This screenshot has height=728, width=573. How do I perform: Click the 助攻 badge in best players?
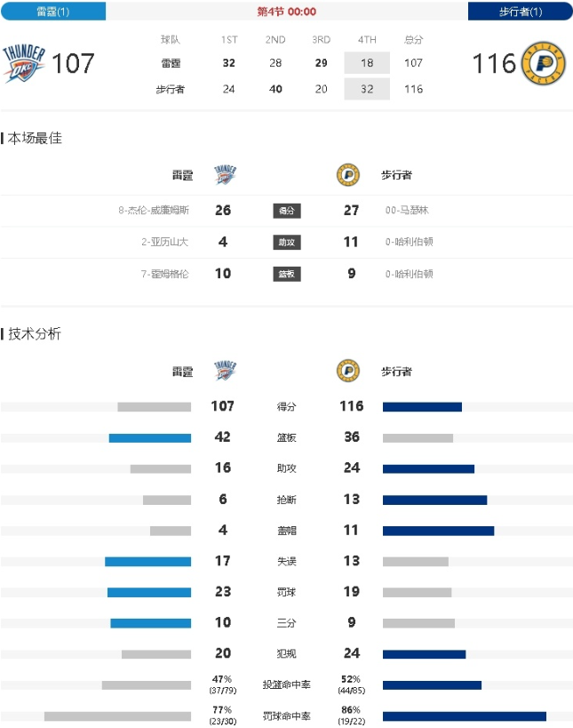click(x=287, y=243)
